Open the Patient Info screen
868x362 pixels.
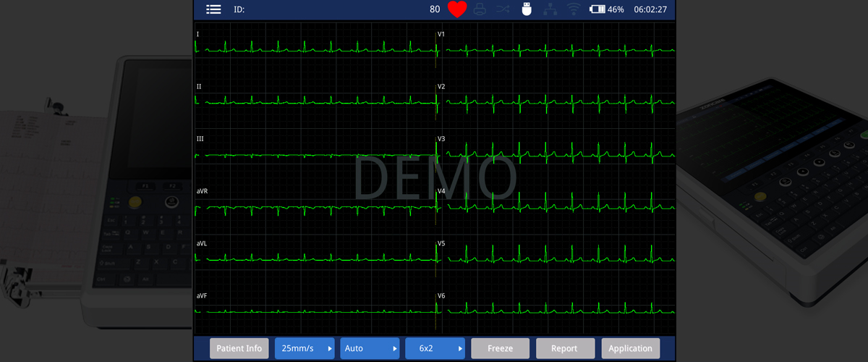coord(239,348)
